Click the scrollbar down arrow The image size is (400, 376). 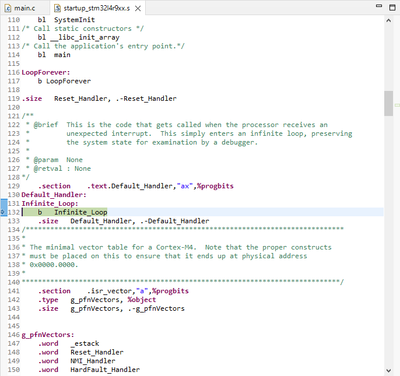tap(389, 370)
